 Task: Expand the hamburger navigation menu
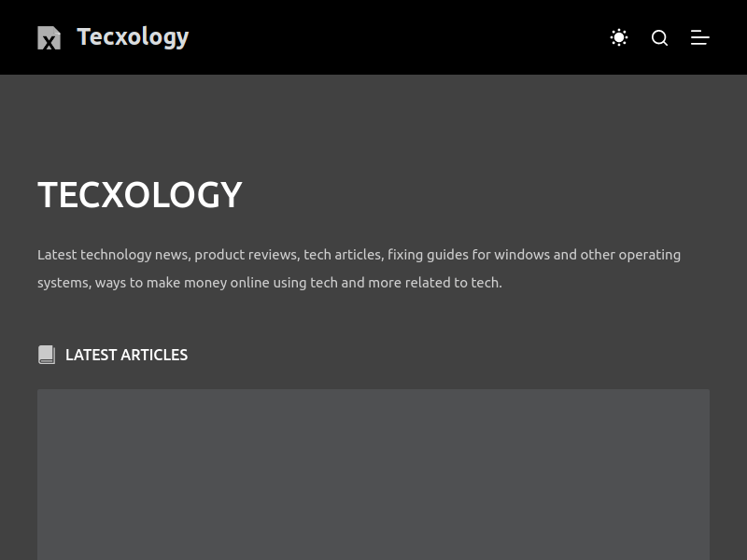[700, 37]
